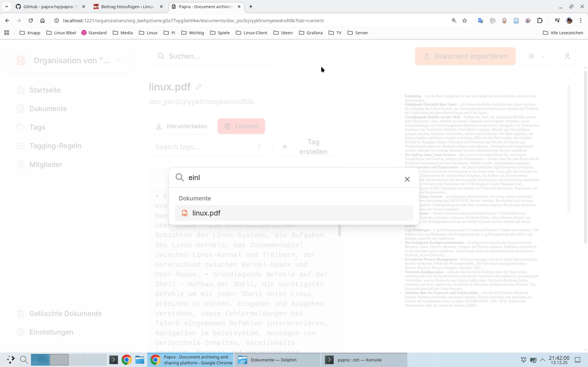The width and height of the screenshot is (588, 367).
Task: Click the pencil icon to rename linux.pdf
Action: (x=198, y=87)
